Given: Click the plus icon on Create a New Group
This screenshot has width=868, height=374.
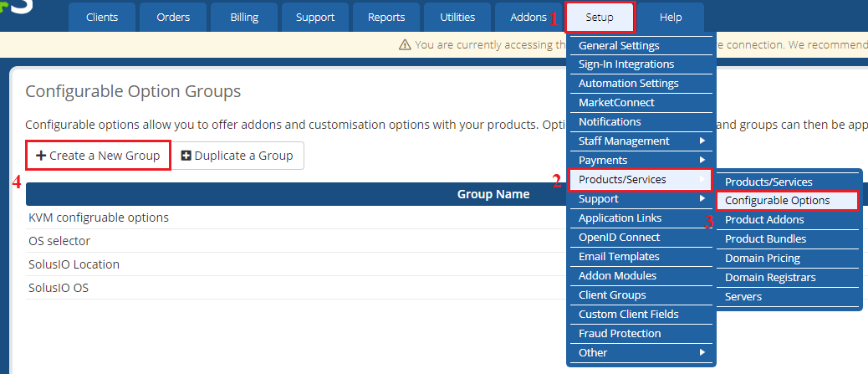Looking at the screenshot, I should click(x=41, y=156).
